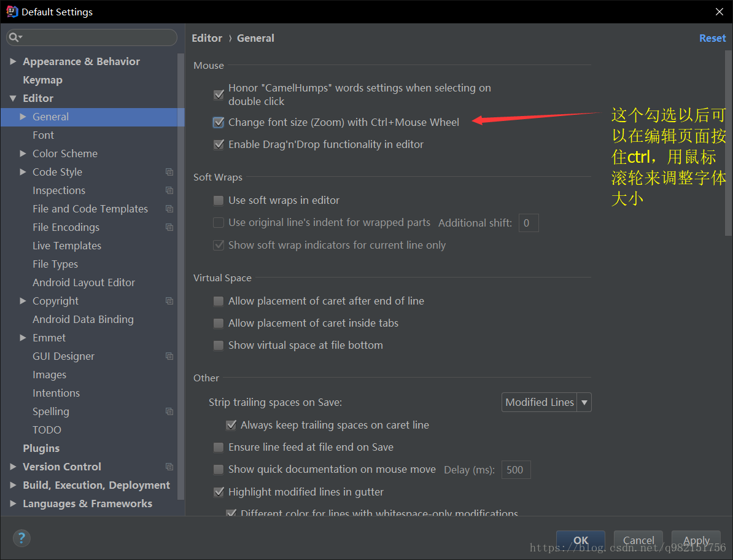
Task: Toggle Honor CamelHumps words settings checkbox
Action: click(219, 95)
